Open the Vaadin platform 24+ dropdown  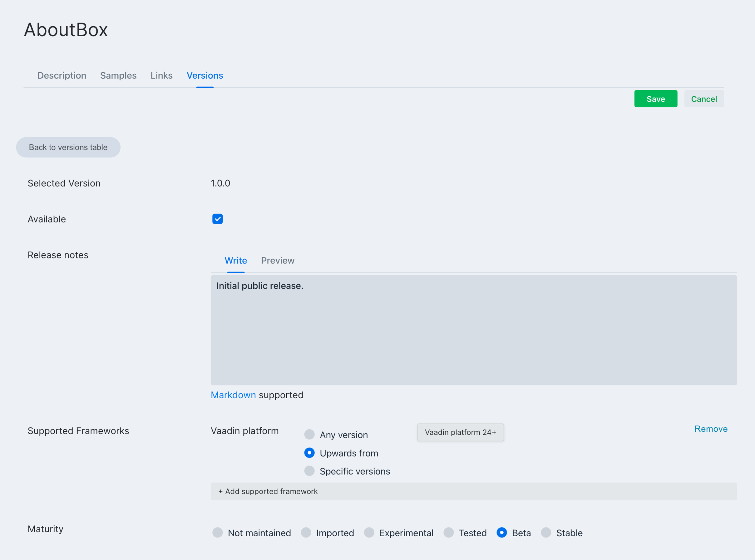tap(460, 432)
